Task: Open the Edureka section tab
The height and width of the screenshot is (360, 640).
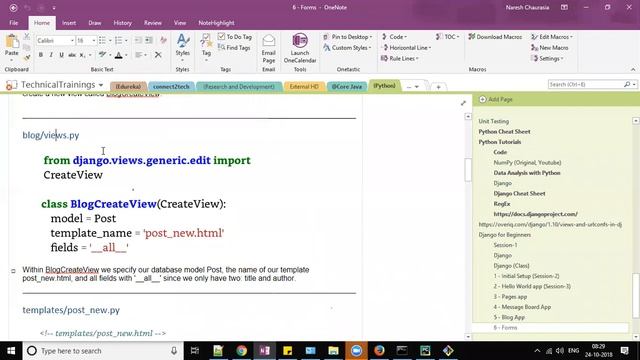Action: 128,87
